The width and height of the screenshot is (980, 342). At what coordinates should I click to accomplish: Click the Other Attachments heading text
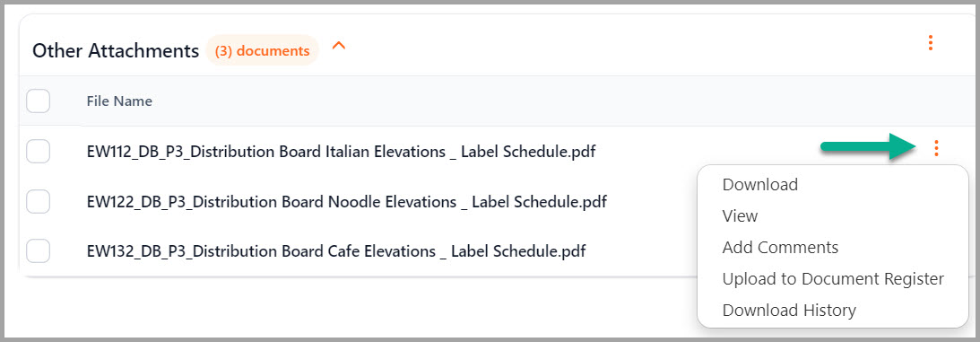click(116, 50)
